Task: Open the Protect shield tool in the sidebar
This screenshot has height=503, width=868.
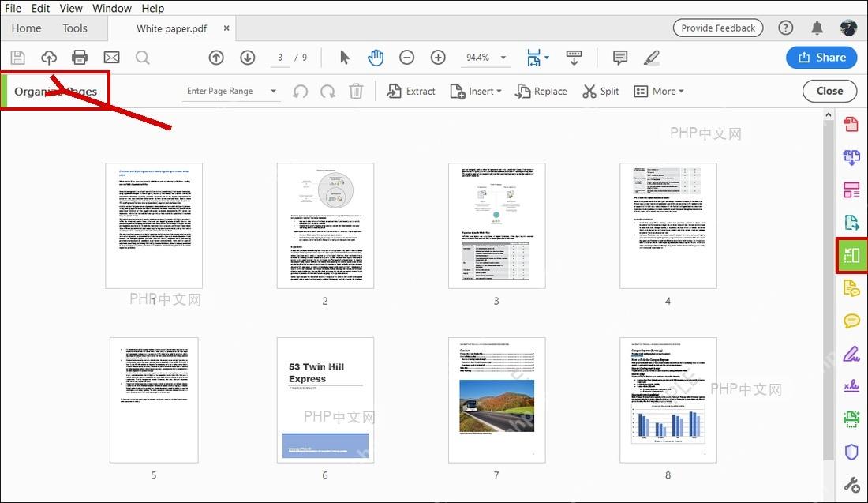Action: tap(851, 452)
